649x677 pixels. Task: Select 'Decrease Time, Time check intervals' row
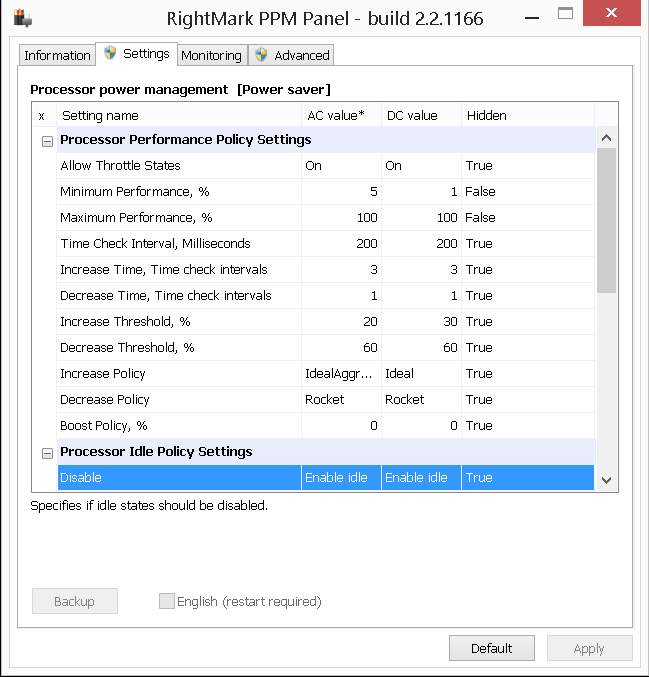click(x=326, y=295)
